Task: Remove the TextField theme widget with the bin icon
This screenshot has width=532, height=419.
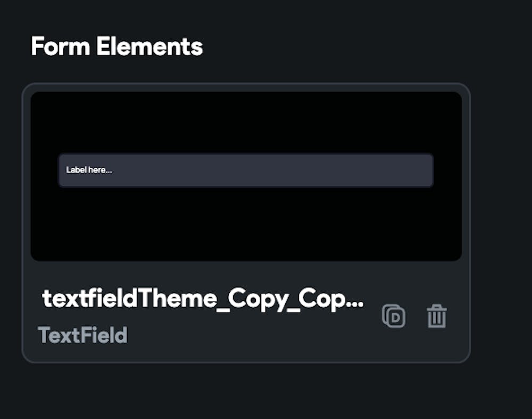Action: click(437, 316)
